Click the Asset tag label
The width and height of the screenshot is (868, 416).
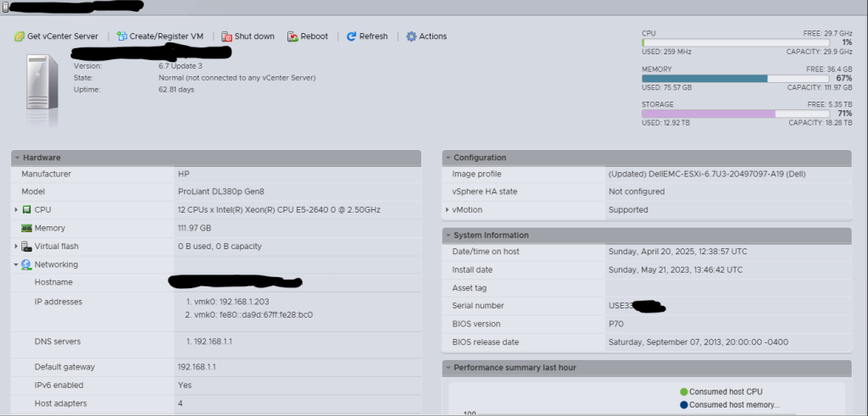[470, 288]
